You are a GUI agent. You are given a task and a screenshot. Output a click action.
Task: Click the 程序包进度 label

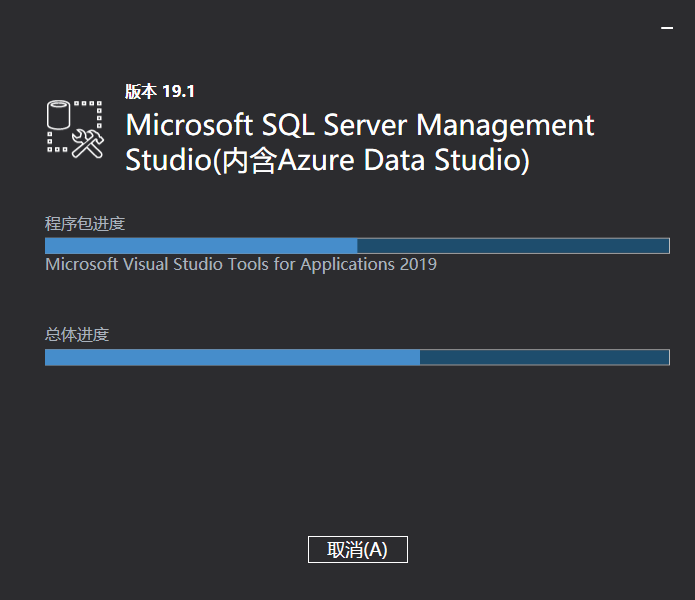[85, 223]
